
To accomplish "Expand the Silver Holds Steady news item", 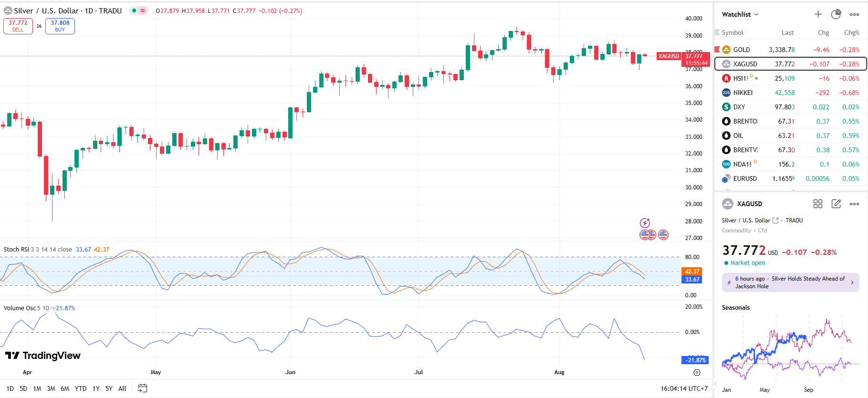I will click(791, 283).
